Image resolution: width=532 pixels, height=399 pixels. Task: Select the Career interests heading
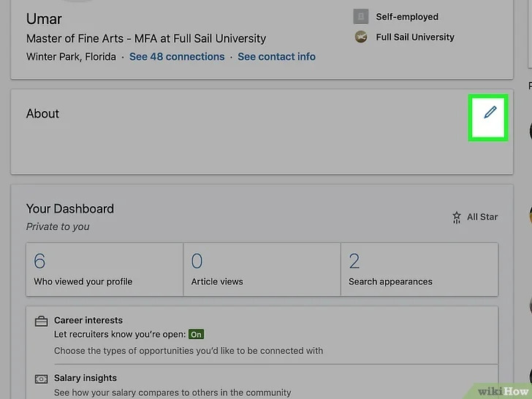(88, 320)
